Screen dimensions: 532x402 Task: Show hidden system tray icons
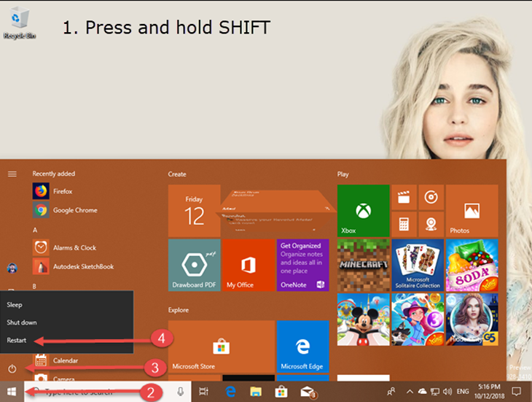point(410,392)
